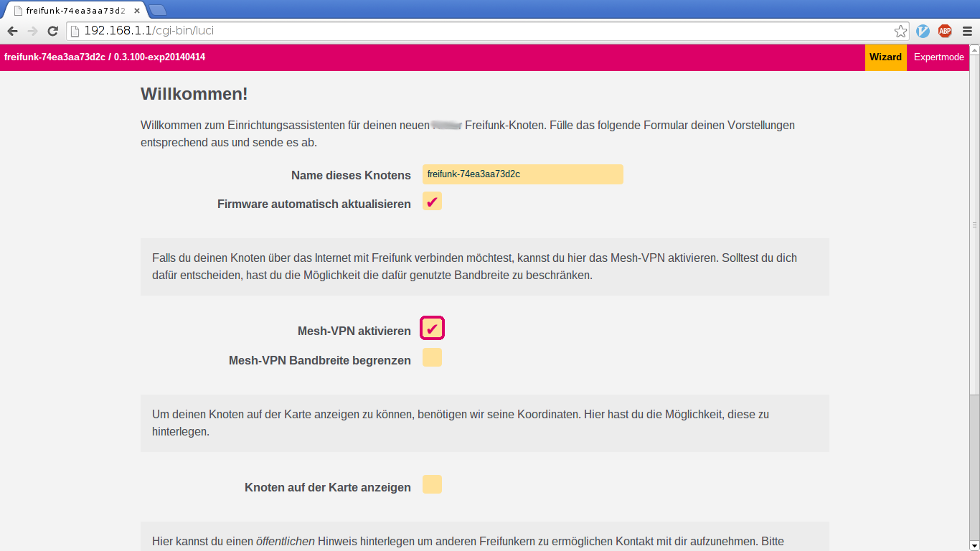
Task: Reload the current page
Action: click(x=52, y=31)
